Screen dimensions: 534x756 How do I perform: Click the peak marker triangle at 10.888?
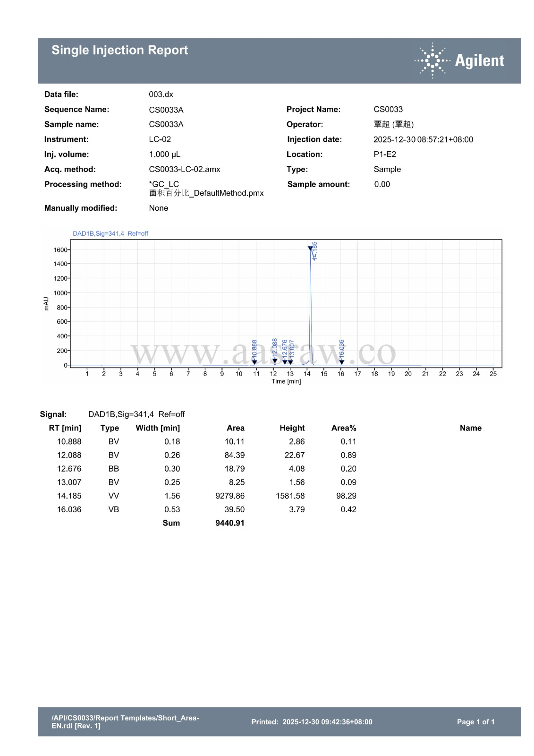pyautogui.click(x=254, y=362)
